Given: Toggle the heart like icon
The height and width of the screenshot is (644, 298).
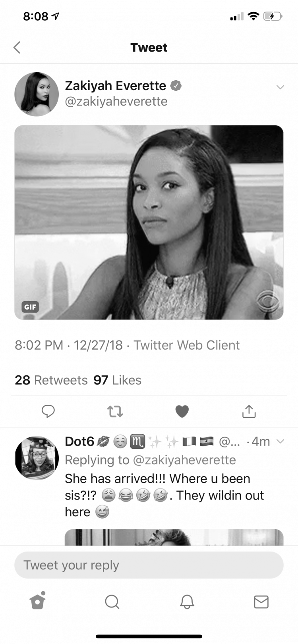Looking at the screenshot, I should tap(182, 411).
